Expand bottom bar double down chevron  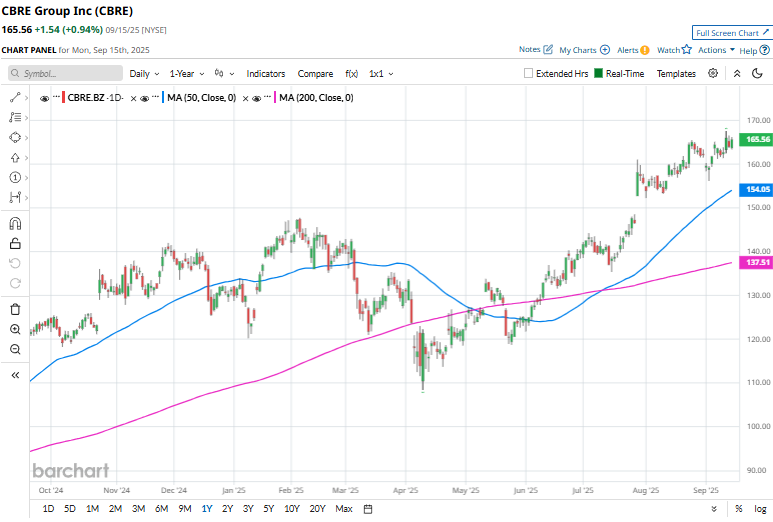(x=714, y=509)
